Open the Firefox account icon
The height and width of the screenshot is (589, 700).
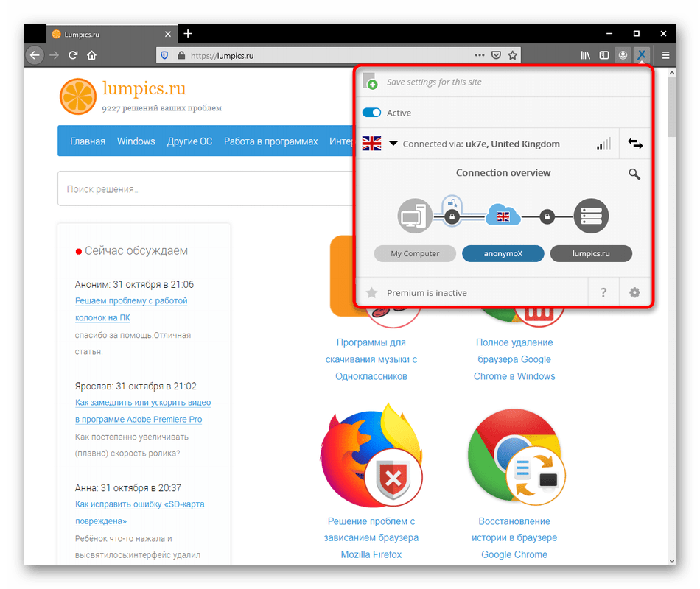click(623, 55)
